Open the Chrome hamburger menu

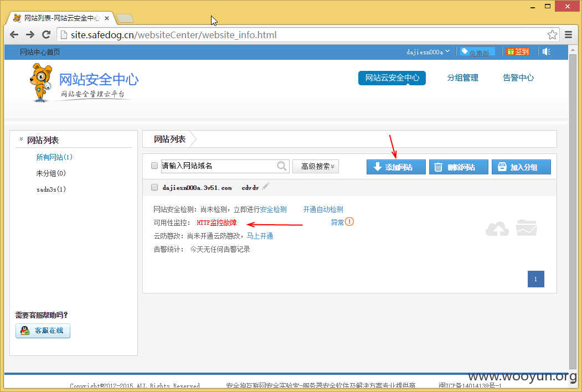click(x=568, y=35)
